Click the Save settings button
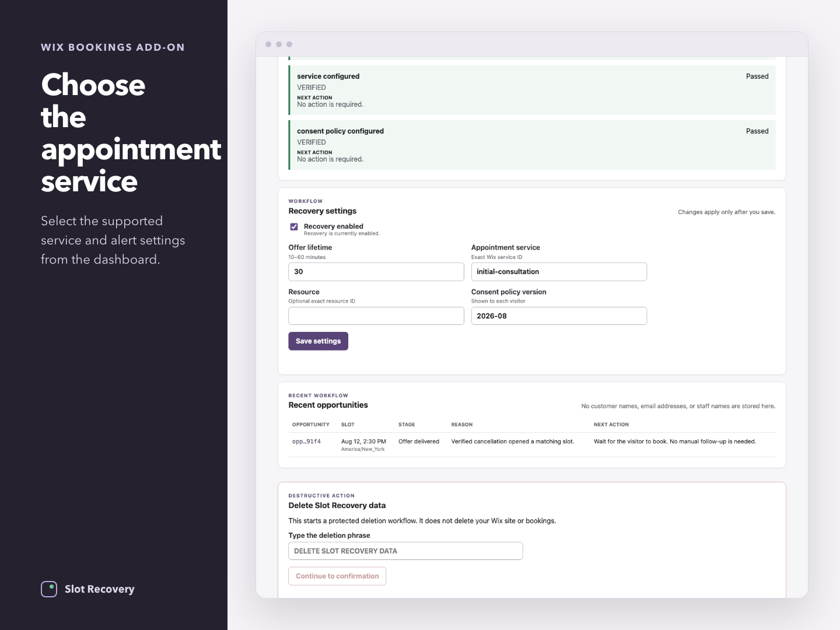 (x=318, y=341)
